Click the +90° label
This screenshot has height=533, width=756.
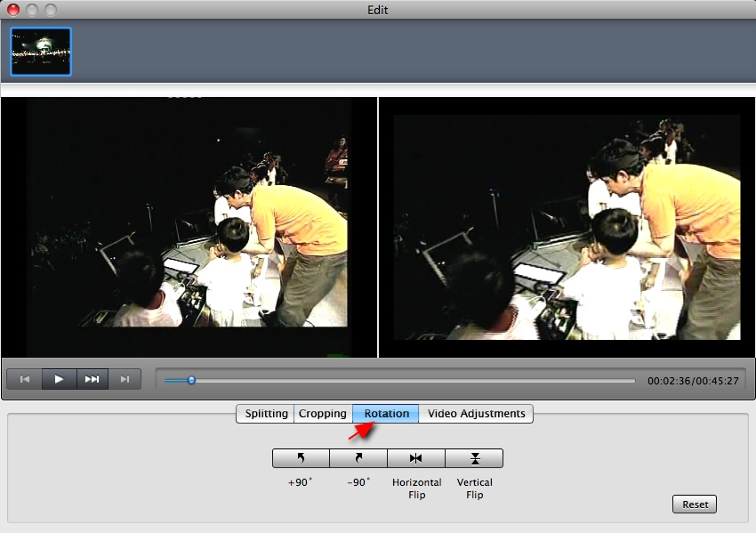300,482
